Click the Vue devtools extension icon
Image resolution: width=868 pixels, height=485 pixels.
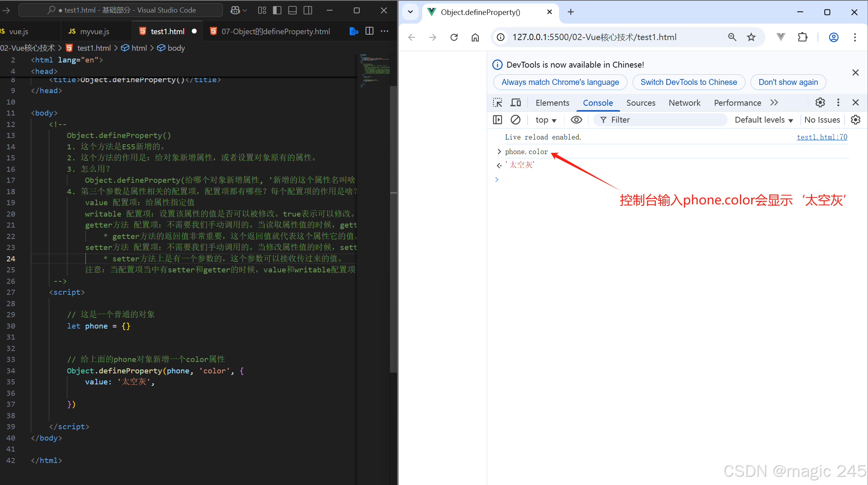(x=781, y=37)
